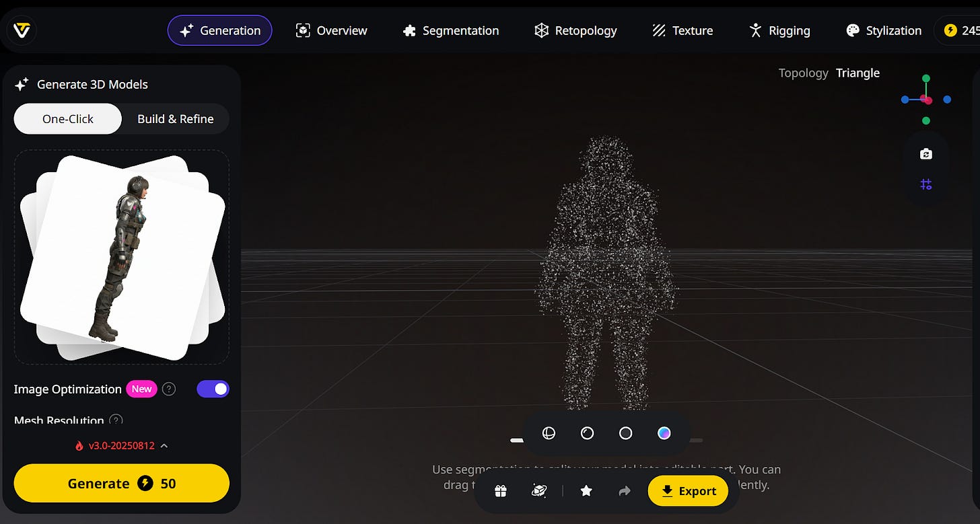The width and height of the screenshot is (980, 524).
Task: Select the solid gray sphere shading mode
Action: 625,433
